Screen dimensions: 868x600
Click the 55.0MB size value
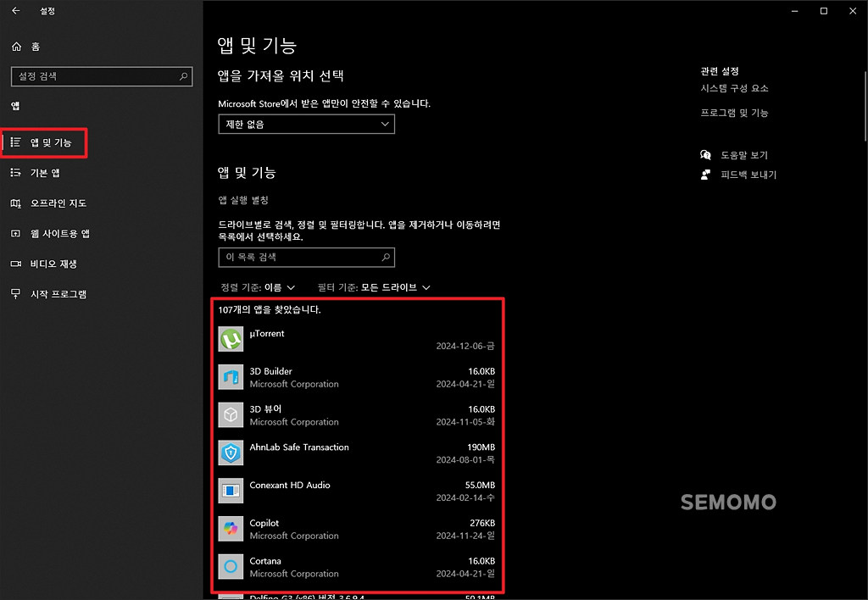point(480,485)
